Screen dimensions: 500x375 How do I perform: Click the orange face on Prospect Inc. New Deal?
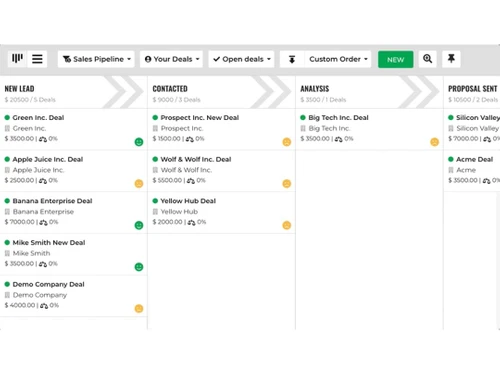pyautogui.click(x=287, y=142)
